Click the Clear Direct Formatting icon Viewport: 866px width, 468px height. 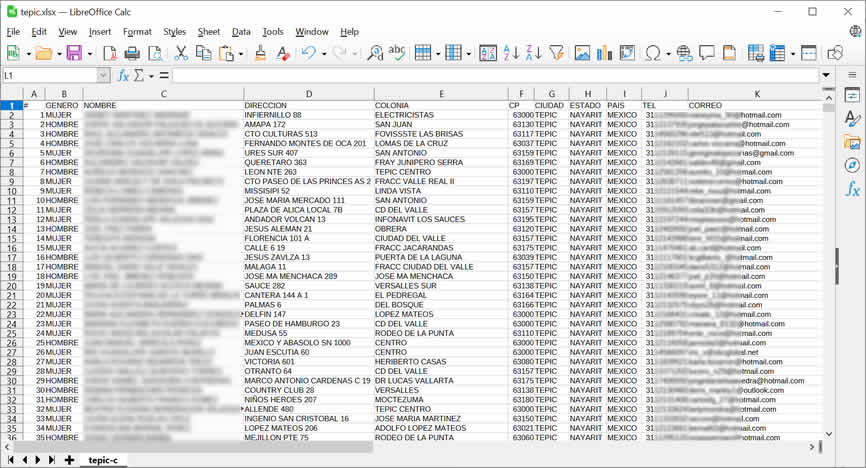click(x=283, y=53)
